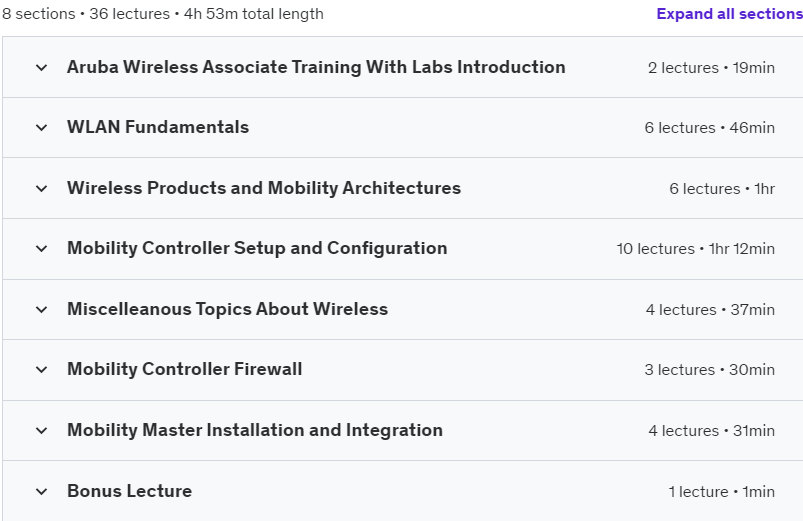
Task: Open Miscelleanous Topics About Wireless title
Action: [x=227, y=309]
